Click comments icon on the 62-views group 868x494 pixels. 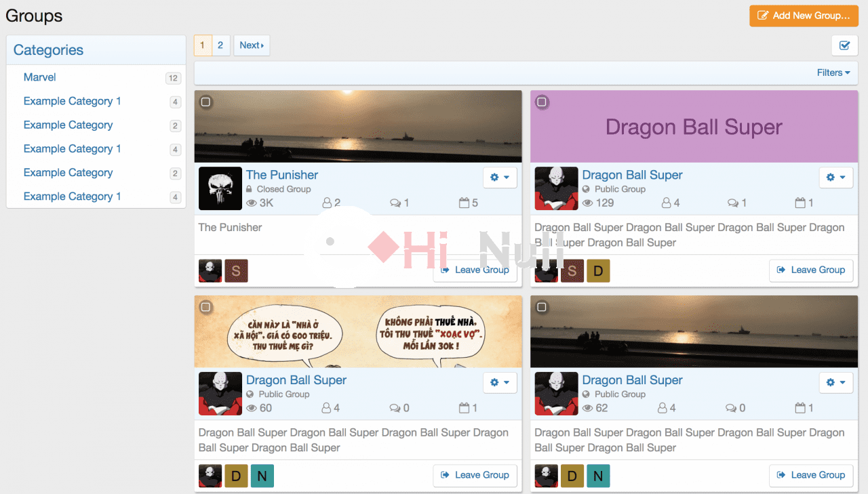731,408
